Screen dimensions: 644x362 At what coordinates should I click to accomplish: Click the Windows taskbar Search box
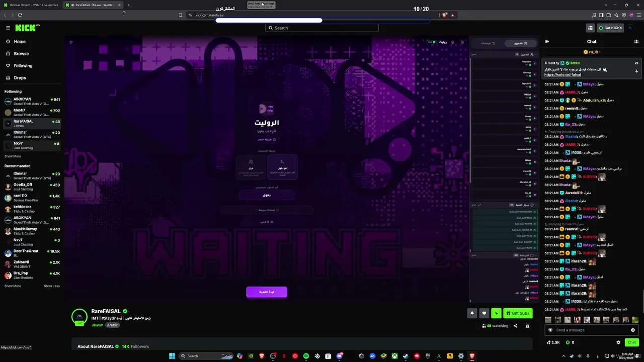point(206,356)
